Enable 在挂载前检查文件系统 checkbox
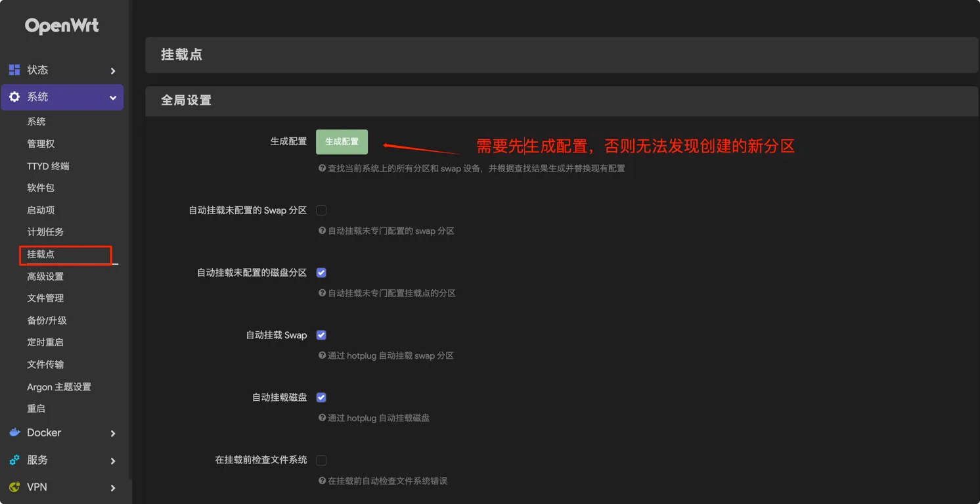This screenshot has height=504, width=980. click(321, 460)
